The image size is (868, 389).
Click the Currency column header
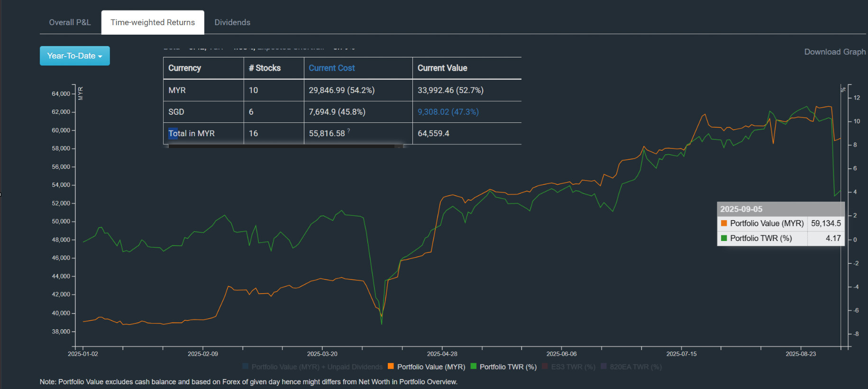point(184,68)
